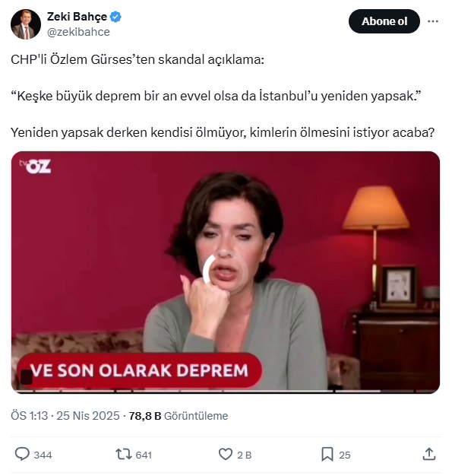Click the 78,8 B Görüntüleme view count
452x476 pixels.
(179, 416)
